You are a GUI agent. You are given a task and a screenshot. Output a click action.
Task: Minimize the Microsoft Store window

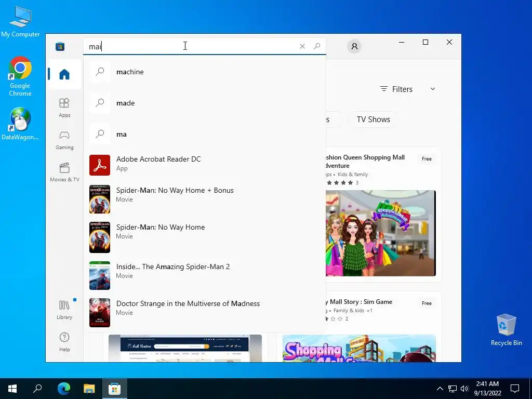click(x=402, y=43)
